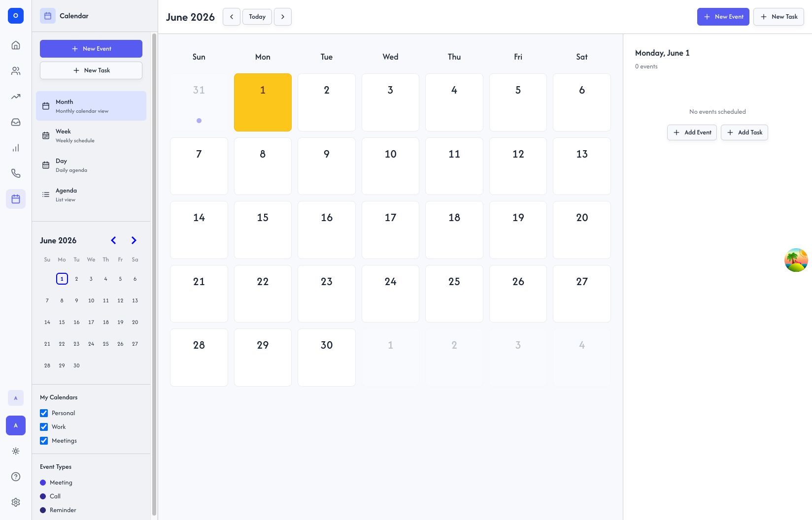This screenshot has height=520, width=812.
Task: Jump to Today
Action: pos(257,17)
